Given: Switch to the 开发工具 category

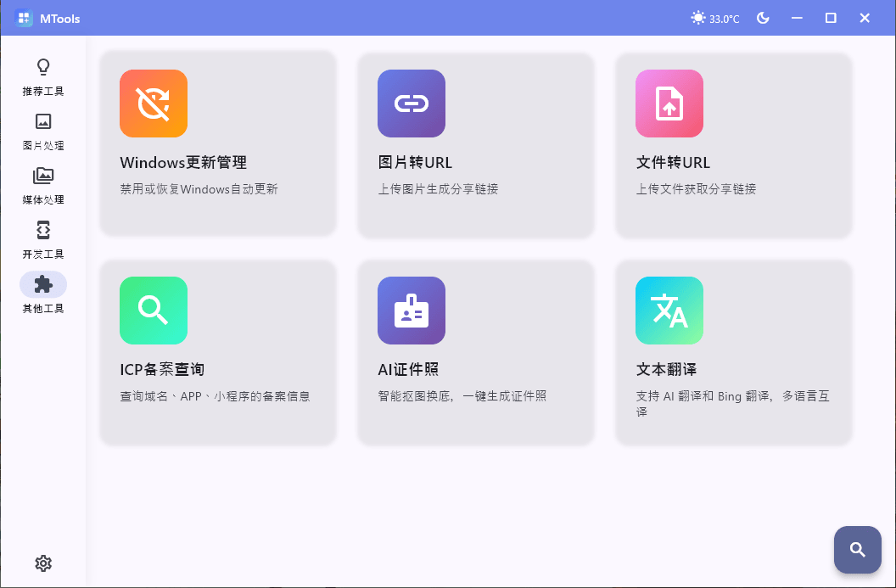Looking at the screenshot, I should 43,239.
